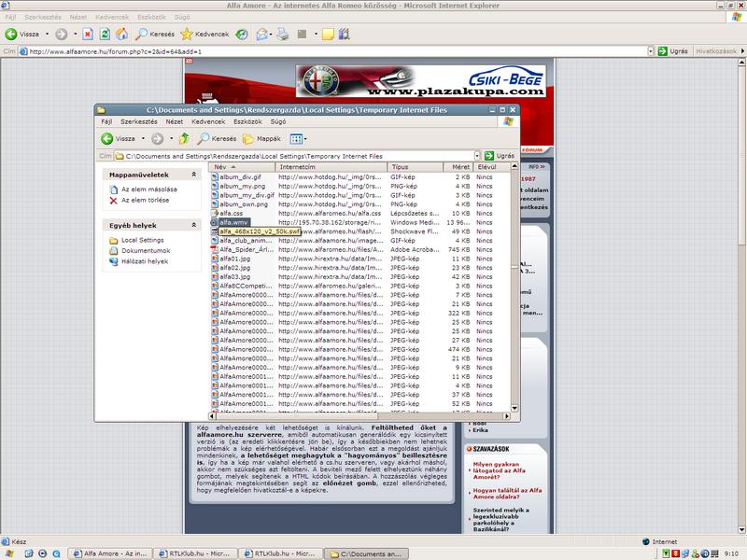The height and width of the screenshot is (560, 747).
Task: Expand the Explorer address bar dropdown
Action: click(476, 156)
